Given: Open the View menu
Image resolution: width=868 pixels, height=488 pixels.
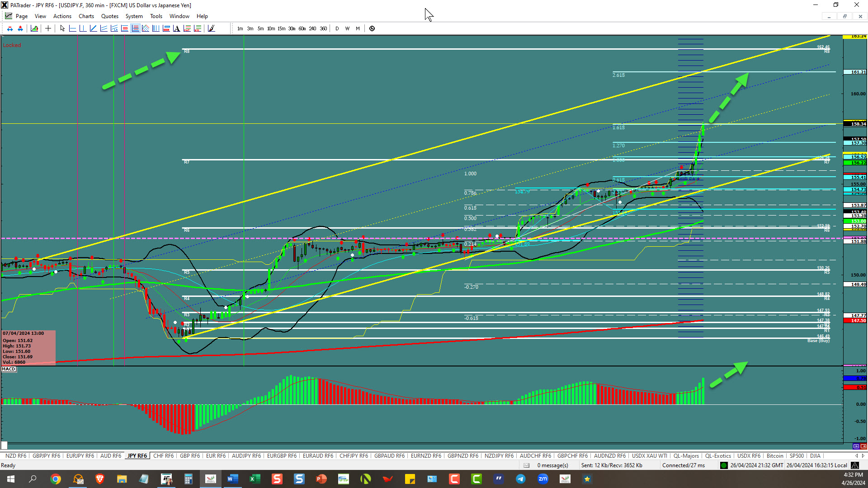Looking at the screenshot, I should 41,16.
